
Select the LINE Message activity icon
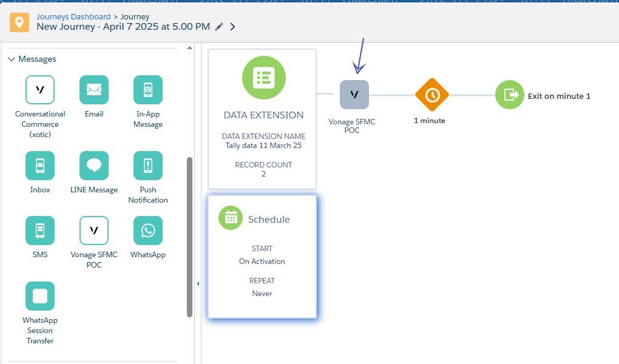click(94, 166)
